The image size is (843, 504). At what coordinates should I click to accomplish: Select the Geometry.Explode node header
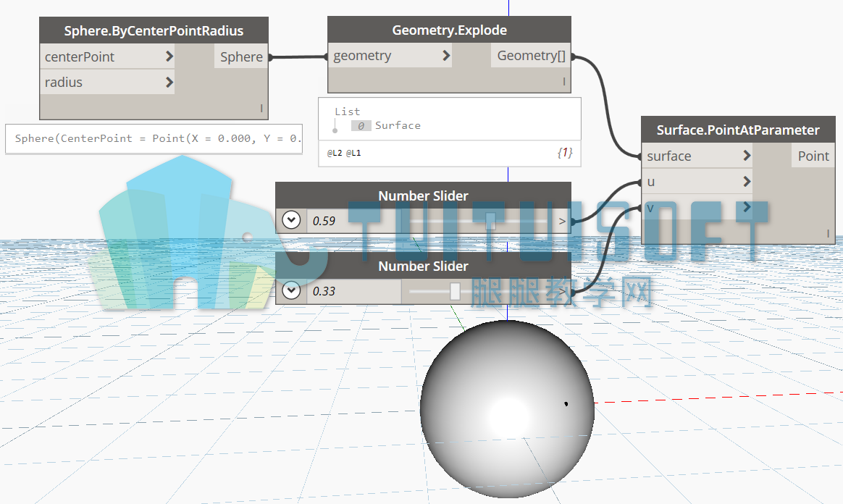coord(450,30)
